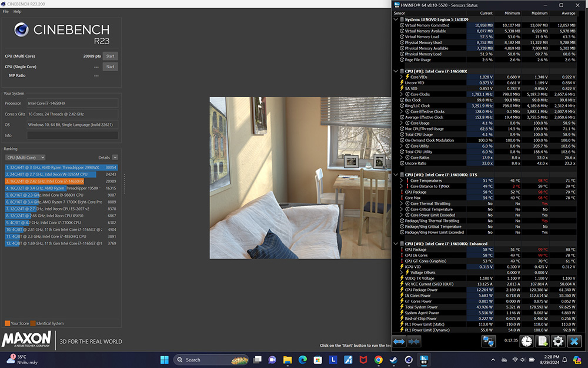
Task: Select the orange Intel Core i7-14650HX ranking row
Action: pyautogui.click(x=61, y=181)
